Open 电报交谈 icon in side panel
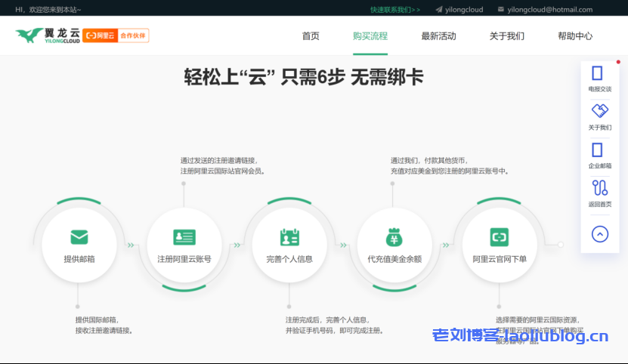Screen dimensions: 628x364 click(597, 74)
